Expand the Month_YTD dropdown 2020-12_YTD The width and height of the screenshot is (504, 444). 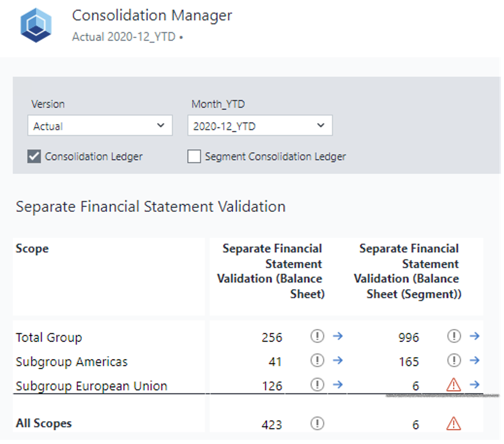pos(260,125)
